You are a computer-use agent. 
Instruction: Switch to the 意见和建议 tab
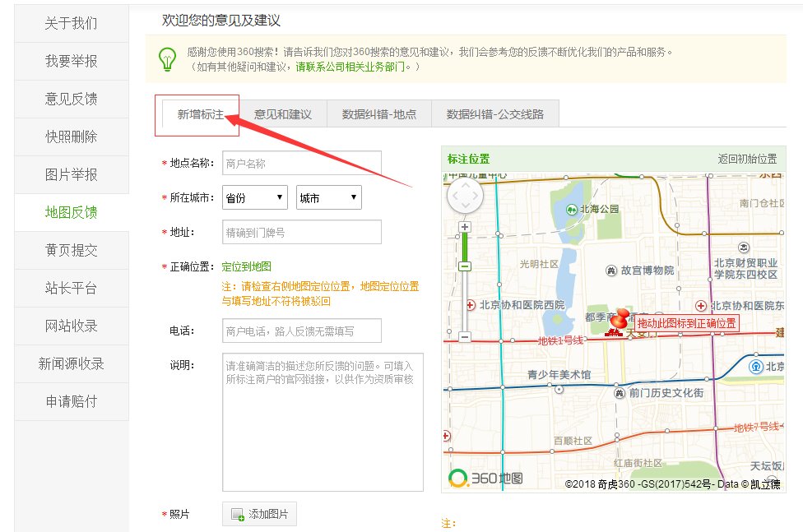coord(285,113)
